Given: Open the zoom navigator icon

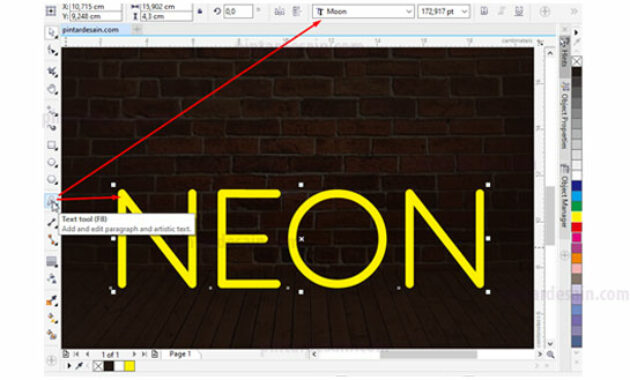Looking at the screenshot, I should (550, 354).
